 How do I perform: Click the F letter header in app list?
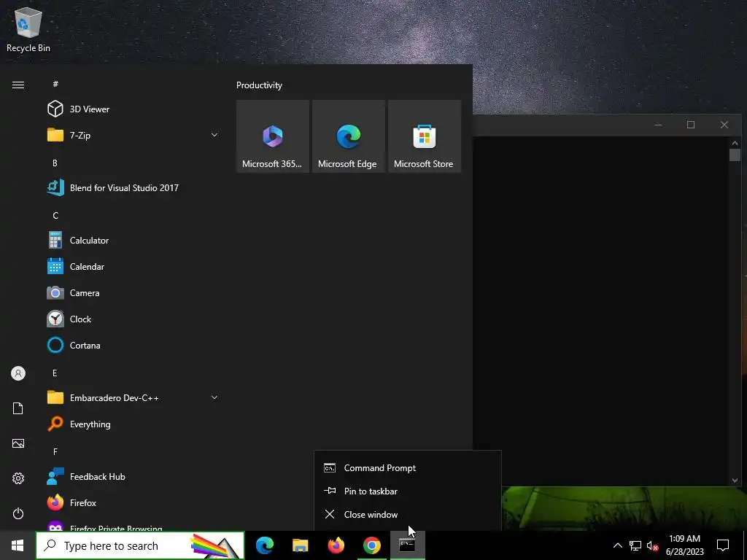pyautogui.click(x=55, y=451)
